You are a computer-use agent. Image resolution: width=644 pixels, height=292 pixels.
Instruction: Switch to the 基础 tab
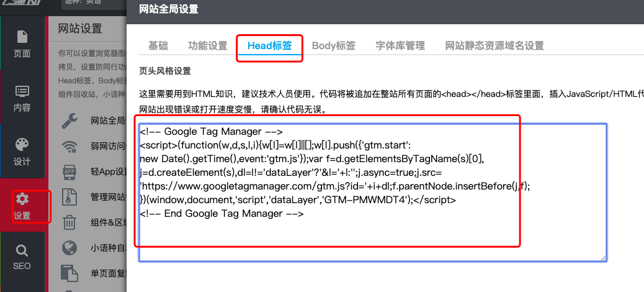click(x=158, y=45)
